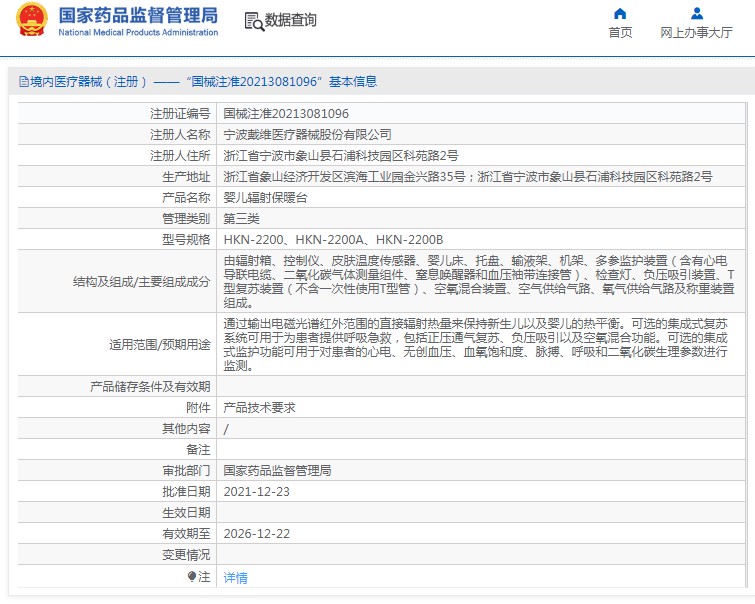755x604 pixels.
Task: Go to 首页 text label
Action: point(620,33)
